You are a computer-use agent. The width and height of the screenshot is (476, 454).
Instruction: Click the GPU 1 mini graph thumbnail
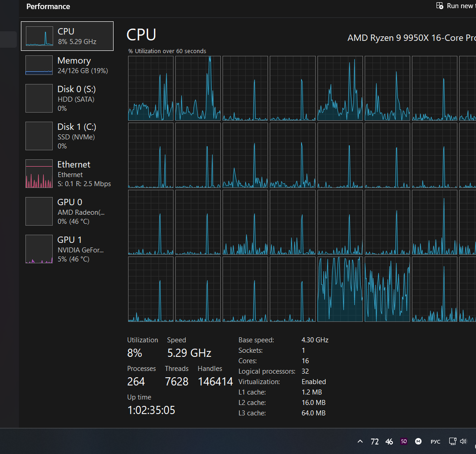(x=39, y=249)
